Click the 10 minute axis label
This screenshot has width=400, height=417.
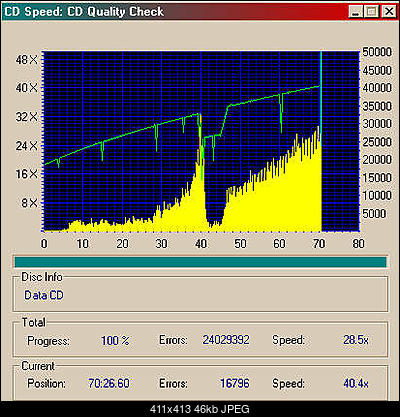(83, 244)
